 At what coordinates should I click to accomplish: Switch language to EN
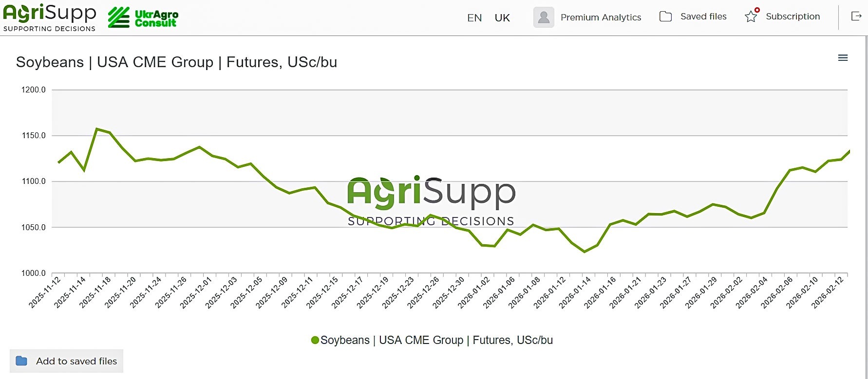pos(474,18)
